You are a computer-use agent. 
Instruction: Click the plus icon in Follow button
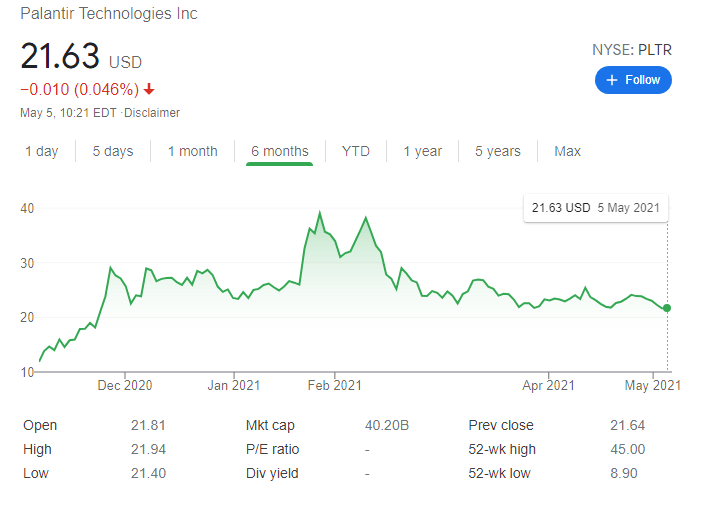pos(612,80)
